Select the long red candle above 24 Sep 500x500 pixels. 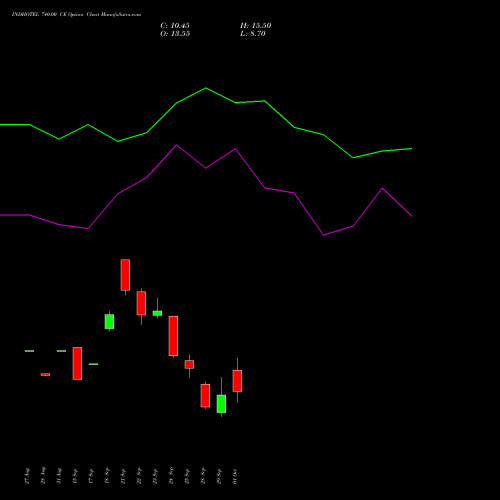coord(173,336)
